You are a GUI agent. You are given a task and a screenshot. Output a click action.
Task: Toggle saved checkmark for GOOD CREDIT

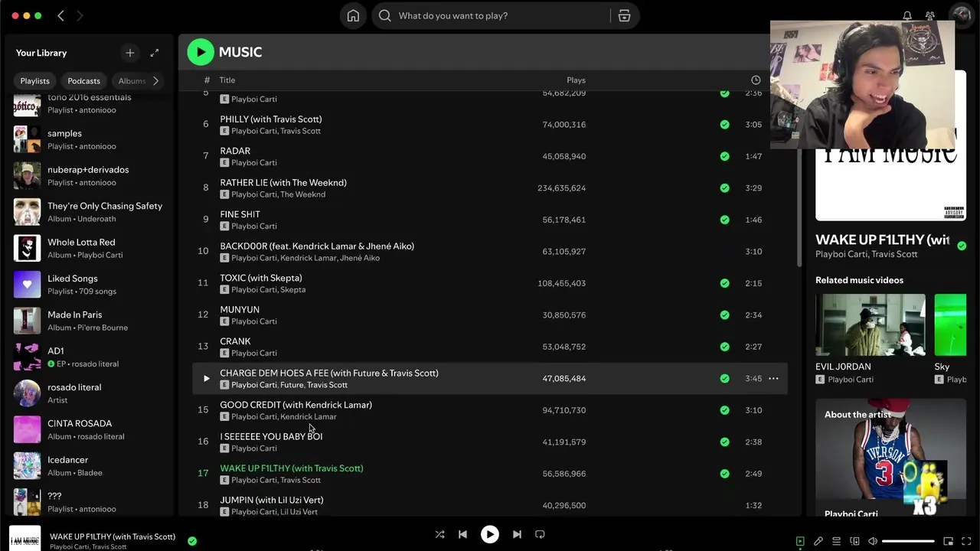(x=724, y=410)
